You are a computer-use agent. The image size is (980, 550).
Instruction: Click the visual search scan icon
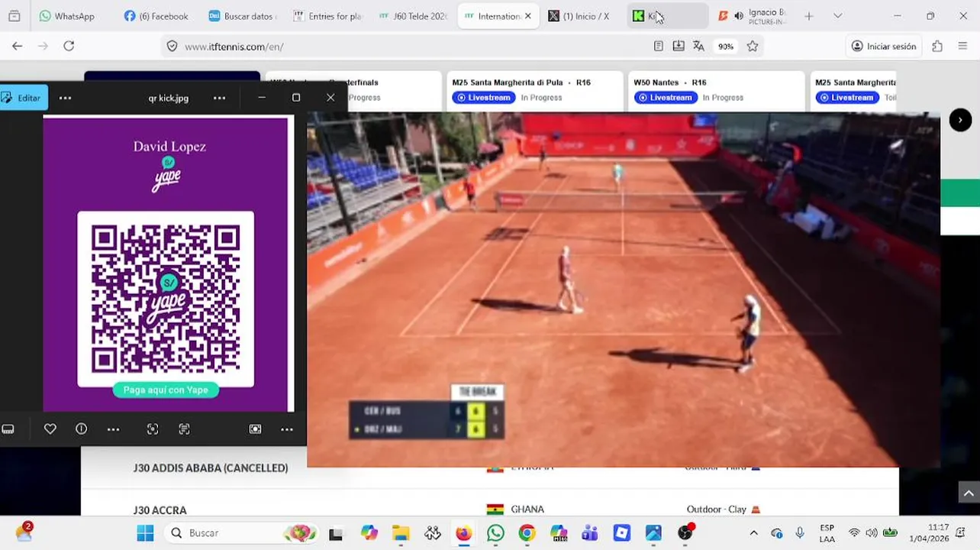153,429
